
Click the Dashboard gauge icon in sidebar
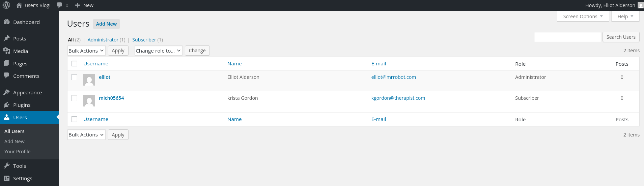7,22
